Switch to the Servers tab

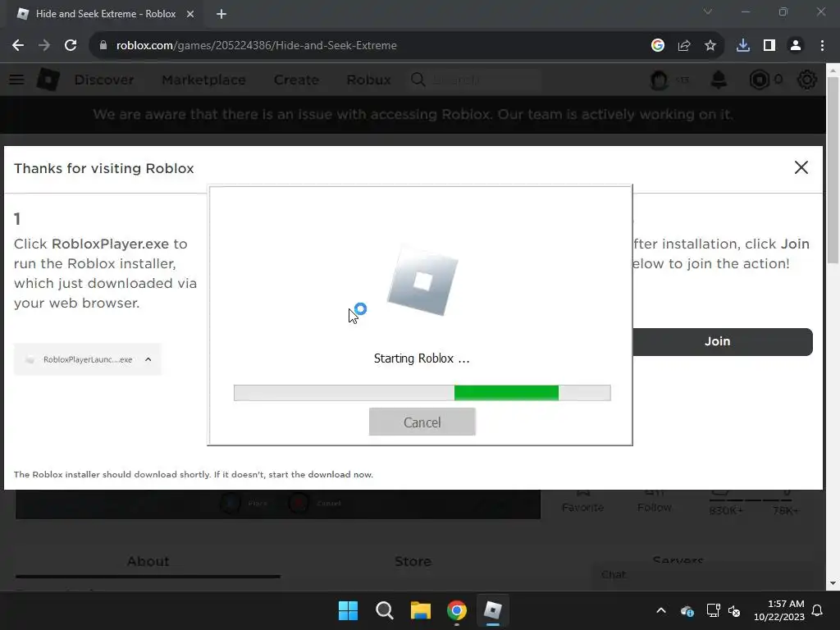pyautogui.click(x=678, y=560)
